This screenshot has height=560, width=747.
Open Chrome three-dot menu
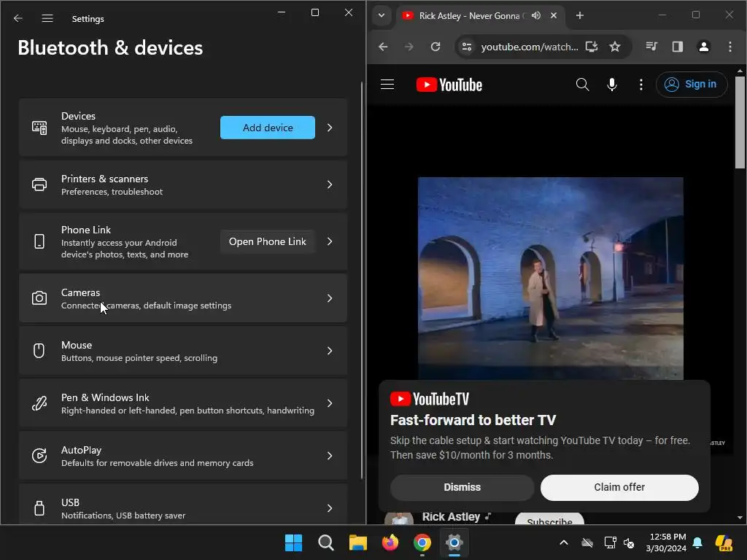click(729, 47)
